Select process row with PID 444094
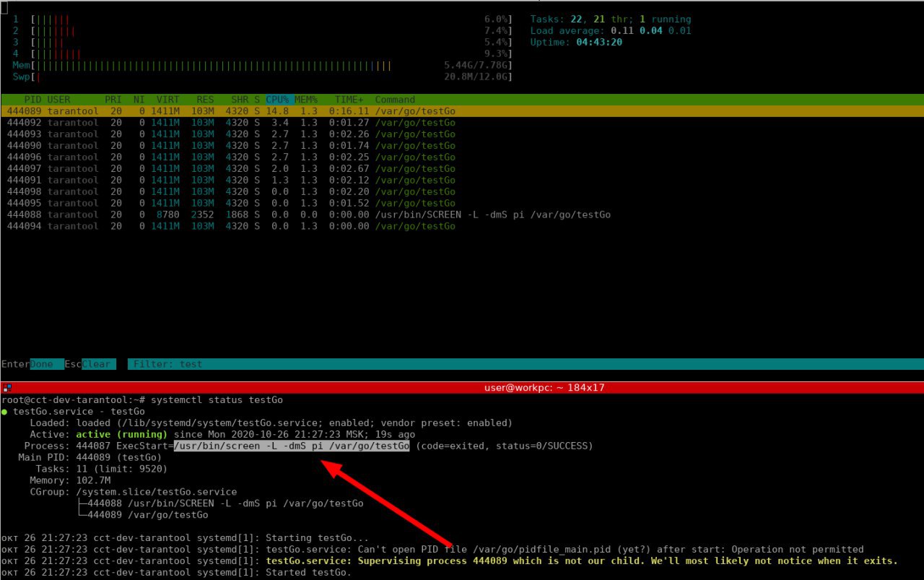 (x=462, y=227)
